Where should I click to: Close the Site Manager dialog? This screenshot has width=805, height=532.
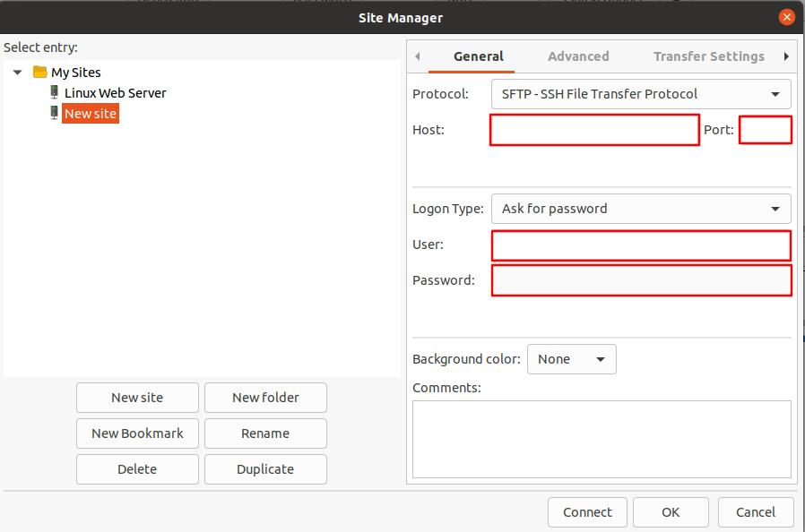point(786,17)
